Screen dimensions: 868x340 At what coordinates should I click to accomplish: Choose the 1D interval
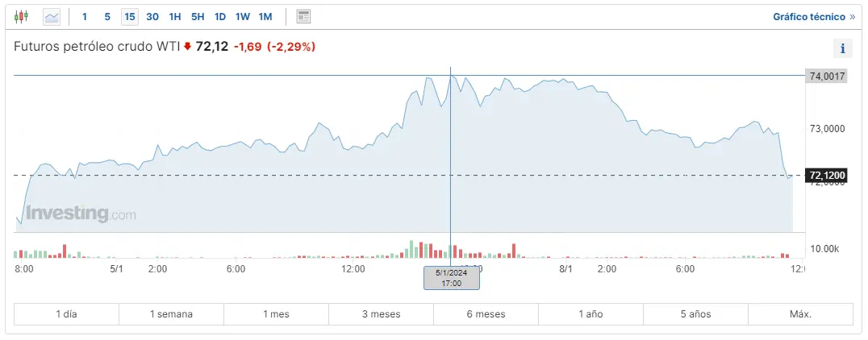[220, 16]
